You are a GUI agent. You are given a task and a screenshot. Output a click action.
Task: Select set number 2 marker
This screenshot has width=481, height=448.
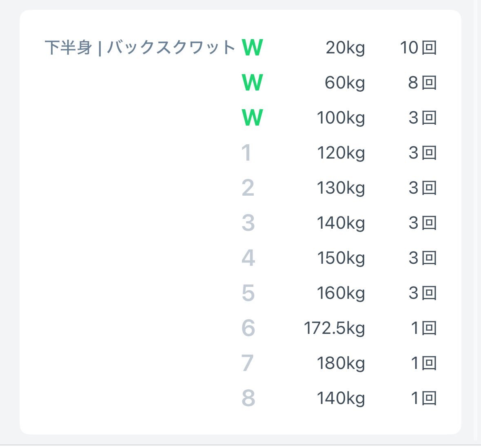248,188
